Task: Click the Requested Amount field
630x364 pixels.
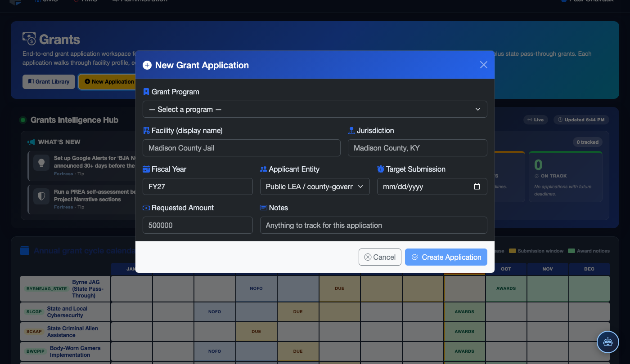Action: point(198,225)
